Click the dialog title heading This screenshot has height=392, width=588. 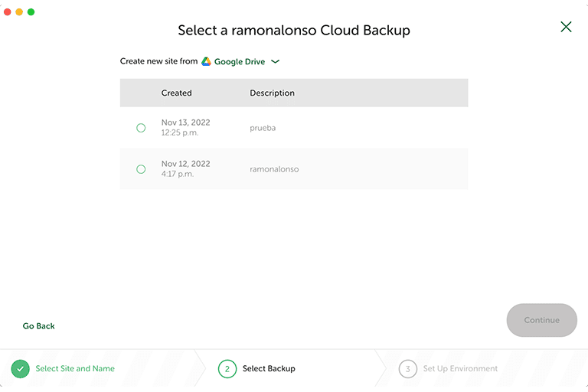[x=294, y=31]
